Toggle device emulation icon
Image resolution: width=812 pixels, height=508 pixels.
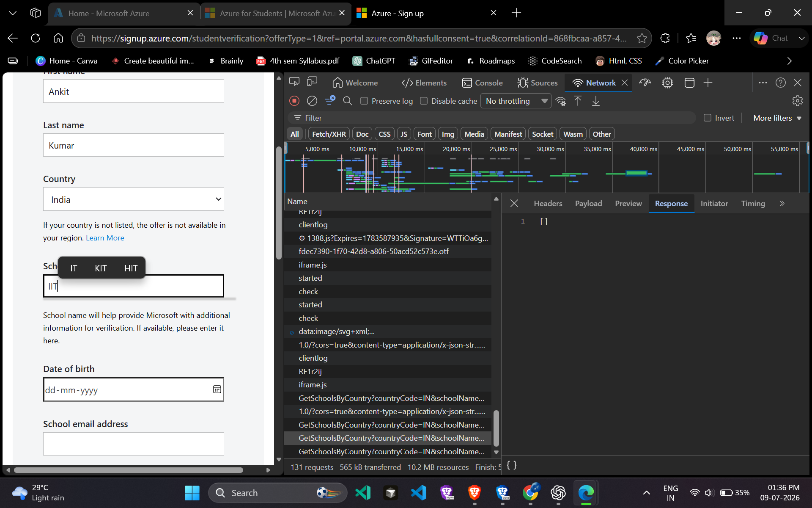click(x=313, y=82)
